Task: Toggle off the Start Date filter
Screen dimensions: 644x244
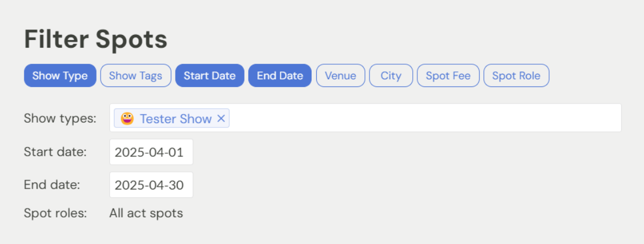Action: point(209,76)
